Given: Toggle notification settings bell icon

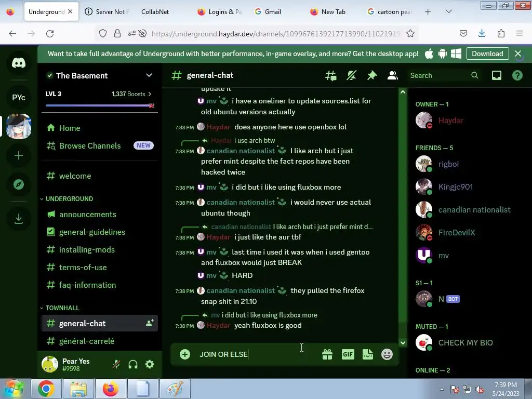Looking at the screenshot, I should [352, 75].
